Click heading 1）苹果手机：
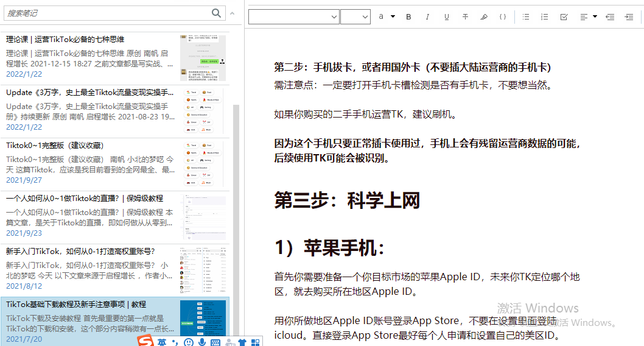644x346 pixels. tap(330, 248)
